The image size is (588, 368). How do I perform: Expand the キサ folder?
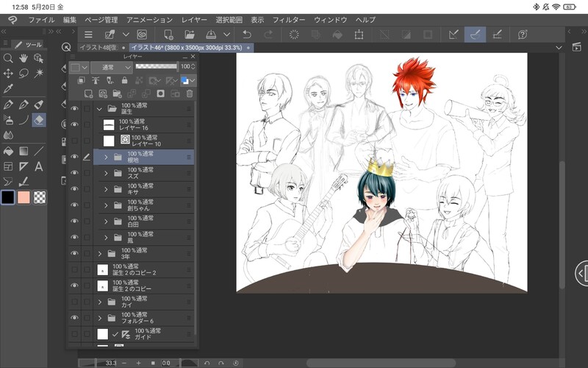tap(106, 189)
